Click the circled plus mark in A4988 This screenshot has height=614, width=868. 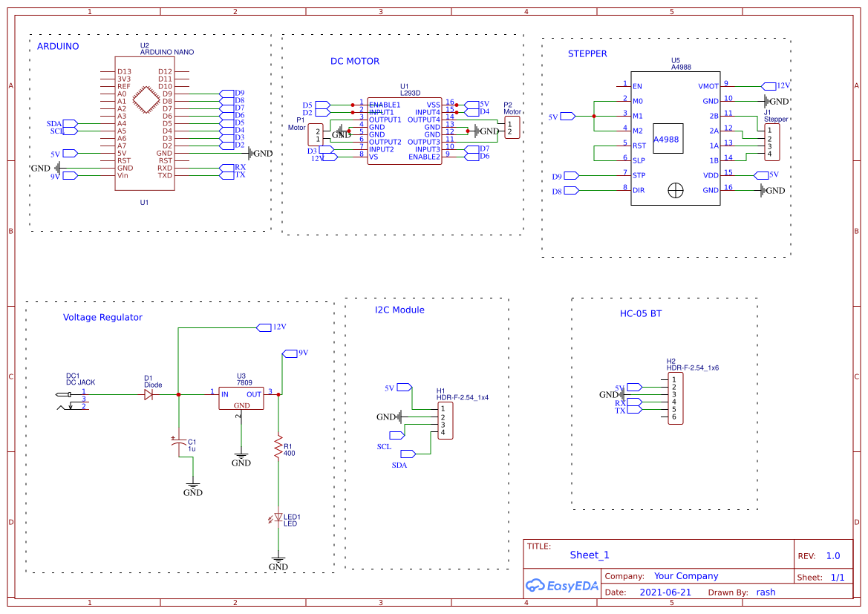click(676, 191)
